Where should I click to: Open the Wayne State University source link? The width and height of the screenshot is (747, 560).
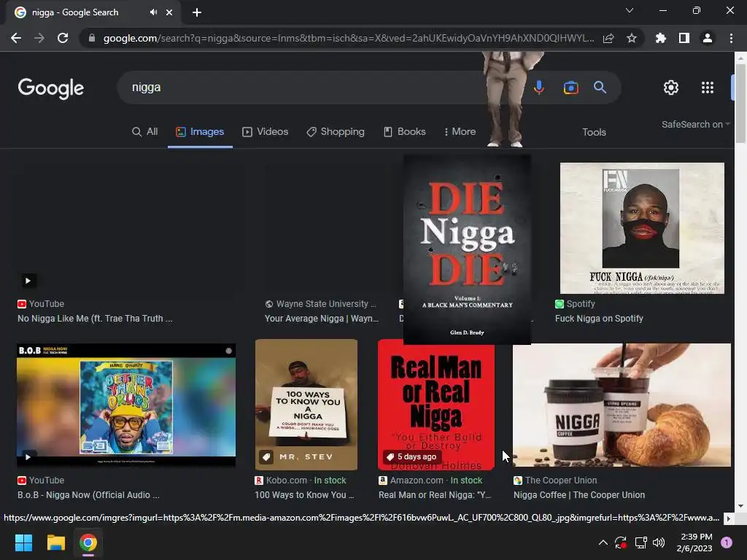[321, 304]
